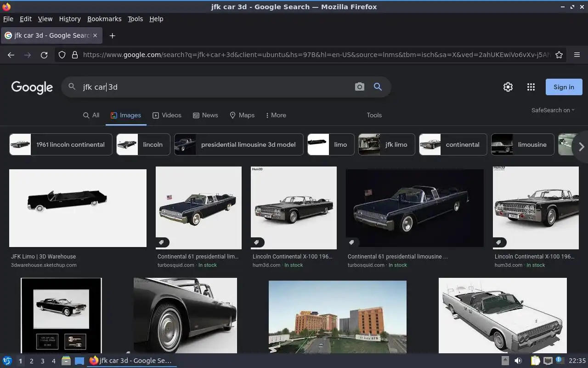Open JFK Limo | 3D Warehouse title link
Image resolution: width=588 pixels, height=368 pixels.
(x=43, y=257)
